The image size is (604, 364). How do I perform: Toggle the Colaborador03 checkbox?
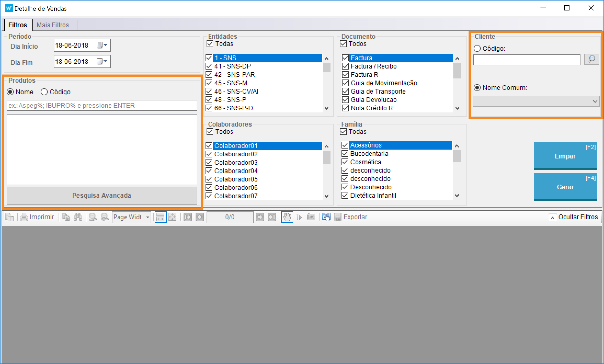coord(209,162)
